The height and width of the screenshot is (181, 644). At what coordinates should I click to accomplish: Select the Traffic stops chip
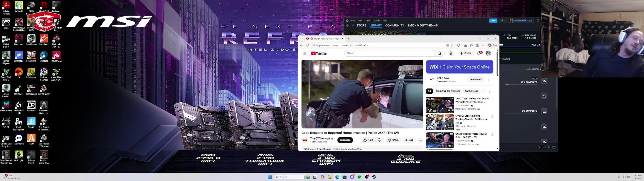pos(471,91)
